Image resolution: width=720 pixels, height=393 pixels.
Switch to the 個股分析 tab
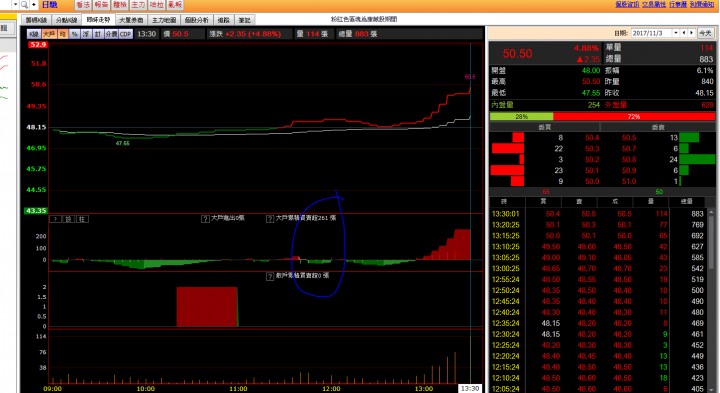pyautogui.click(x=197, y=20)
